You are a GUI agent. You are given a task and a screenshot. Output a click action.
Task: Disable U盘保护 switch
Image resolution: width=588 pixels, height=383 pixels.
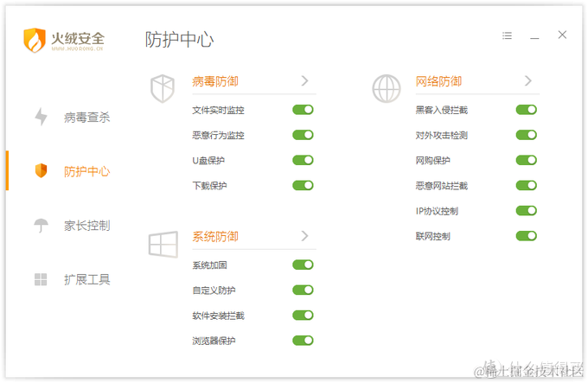[x=303, y=161]
